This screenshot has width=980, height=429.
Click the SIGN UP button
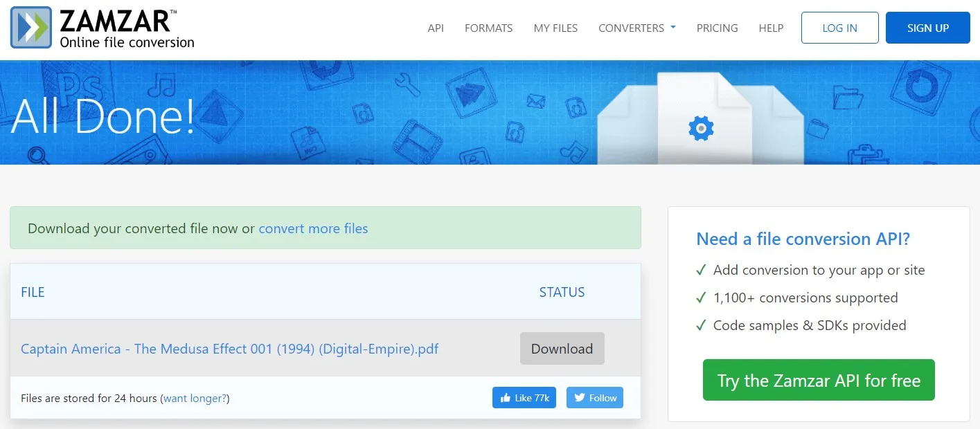click(x=927, y=28)
